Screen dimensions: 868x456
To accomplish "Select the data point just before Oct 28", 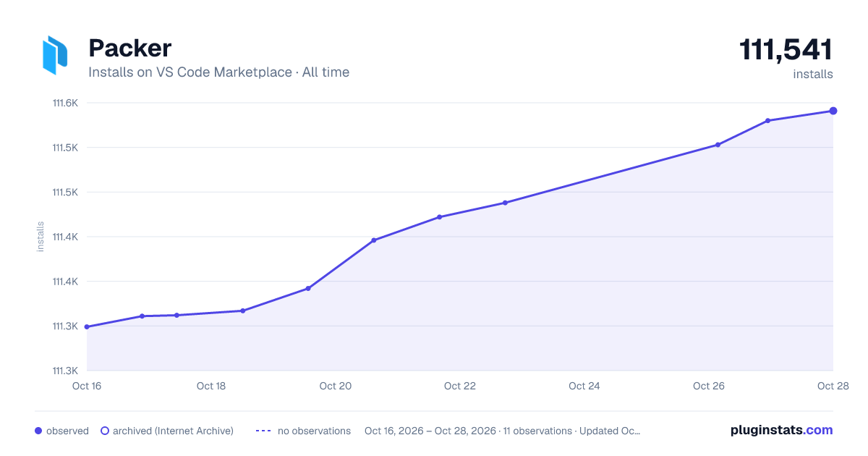I will point(767,121).
